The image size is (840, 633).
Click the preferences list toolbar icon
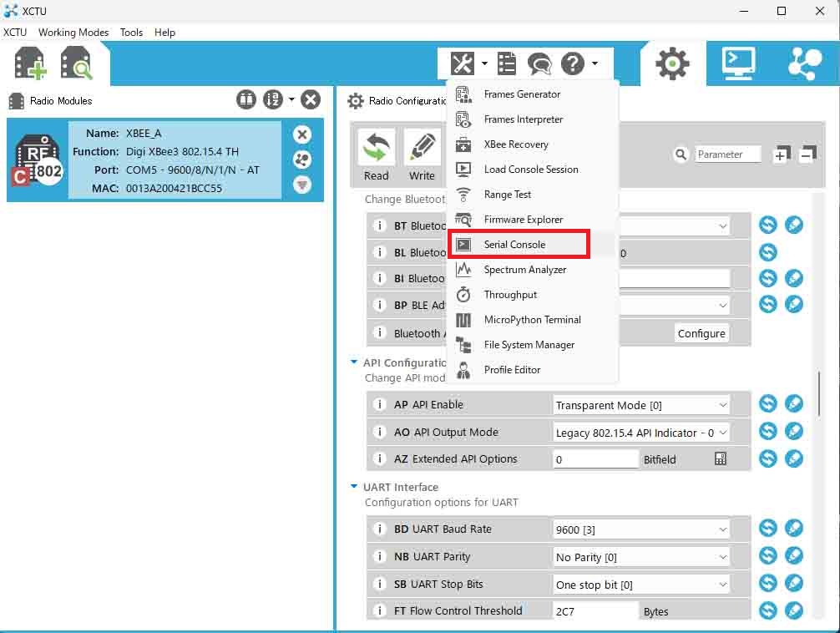pos(506,63)
